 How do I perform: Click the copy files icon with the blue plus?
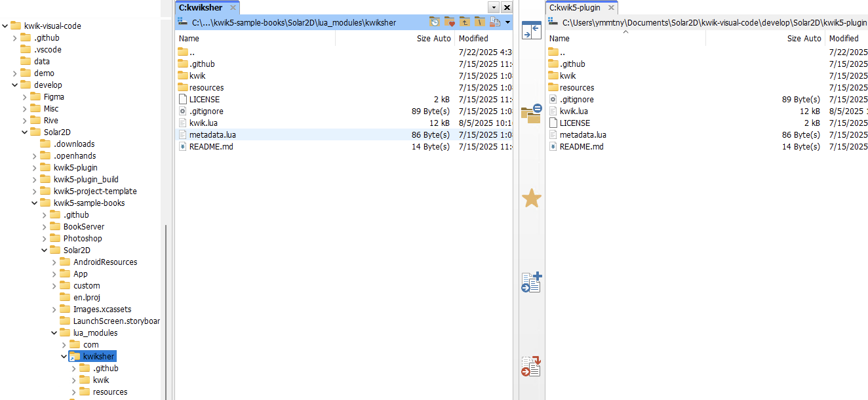[x=531, y=282]
